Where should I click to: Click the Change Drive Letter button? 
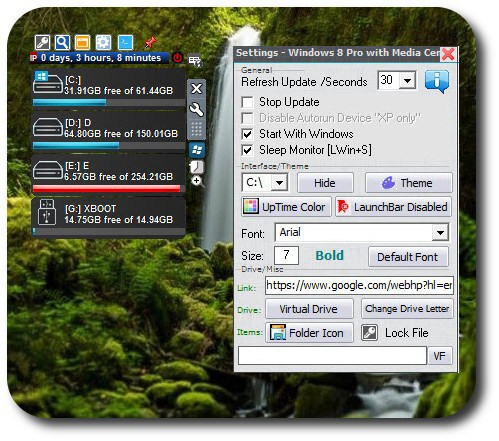coord(407,309)
